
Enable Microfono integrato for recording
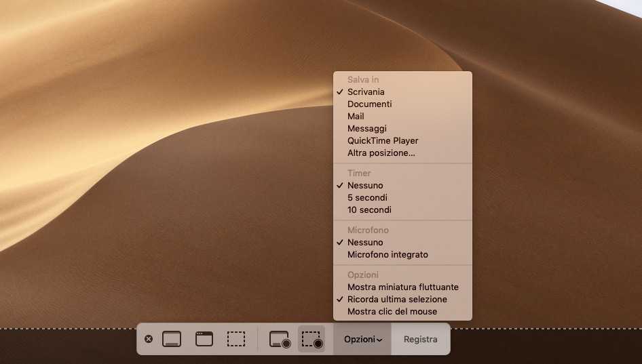pyautogui.click(x=388, y=255)
